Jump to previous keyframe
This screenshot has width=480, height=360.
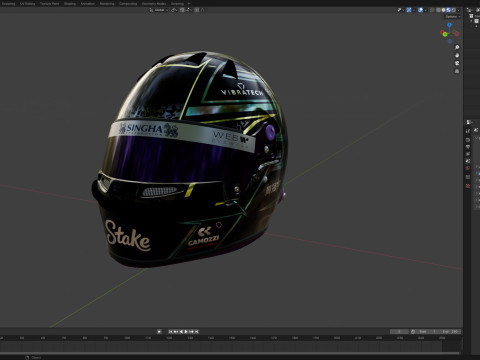pyautogui.click(x=176, y=332)
